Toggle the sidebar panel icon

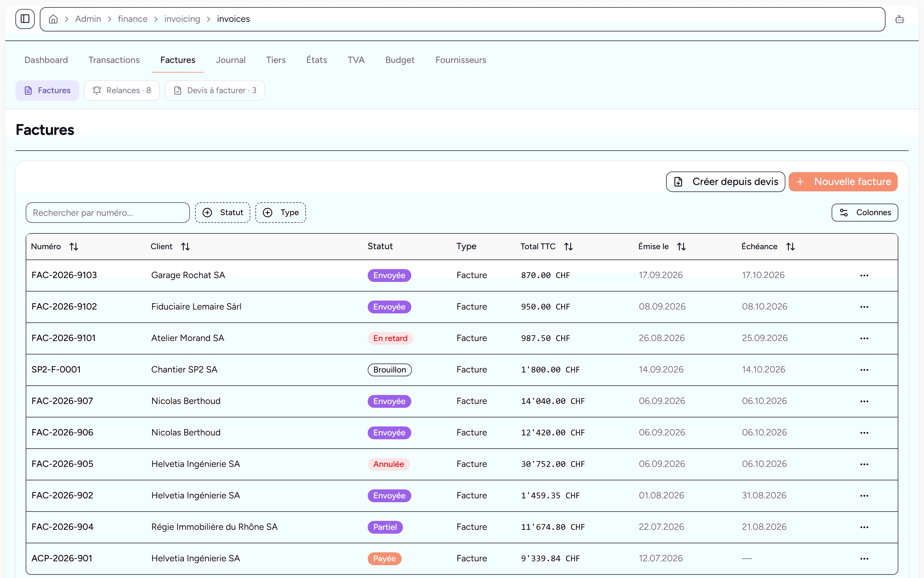[x=25, y=19]
